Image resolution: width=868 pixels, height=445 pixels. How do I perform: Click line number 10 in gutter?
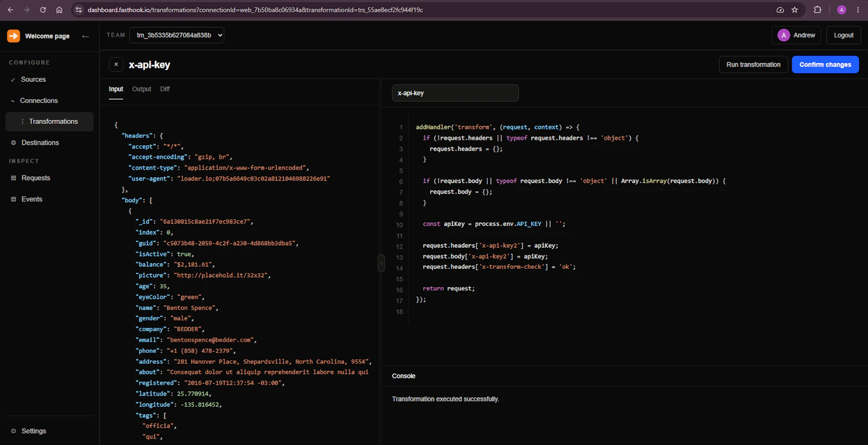[x=399, y=225]
